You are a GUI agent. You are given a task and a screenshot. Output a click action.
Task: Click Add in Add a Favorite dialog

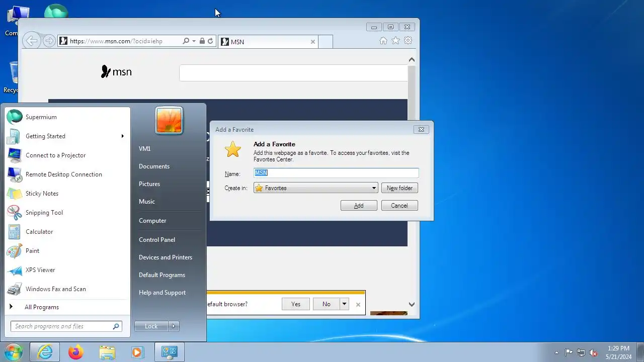(359, 206)
